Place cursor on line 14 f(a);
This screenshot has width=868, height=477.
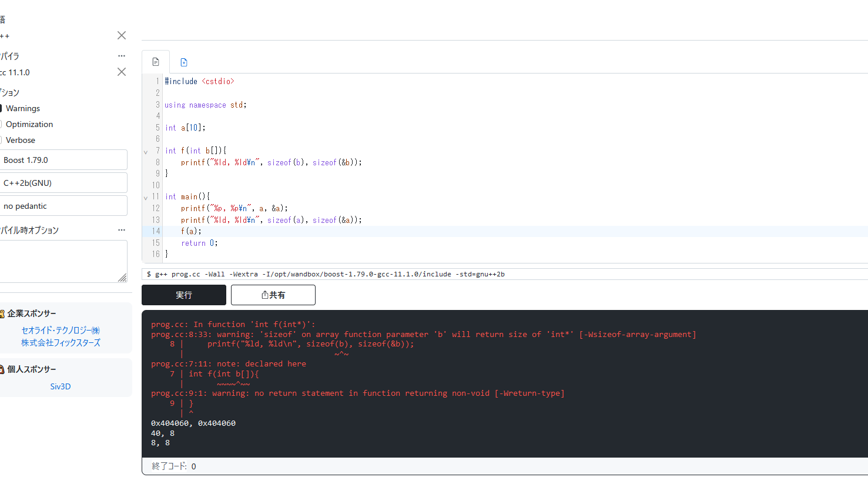191,231
